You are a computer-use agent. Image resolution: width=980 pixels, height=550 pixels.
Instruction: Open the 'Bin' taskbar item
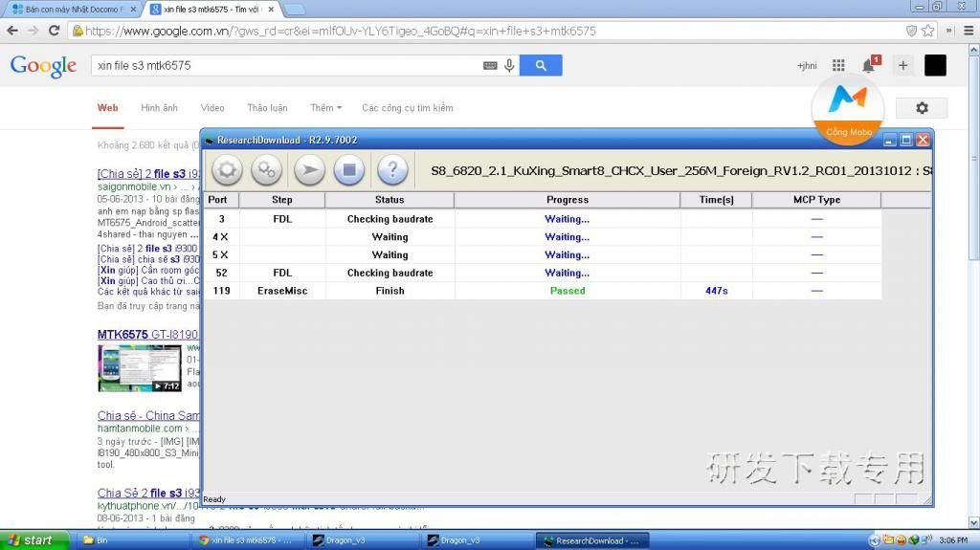point(133,540)
